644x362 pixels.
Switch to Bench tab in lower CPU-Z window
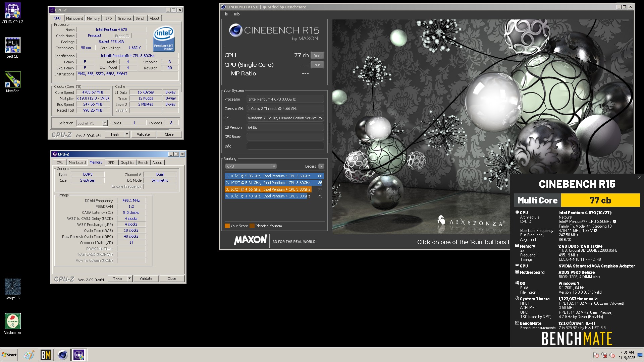point(143,163)
